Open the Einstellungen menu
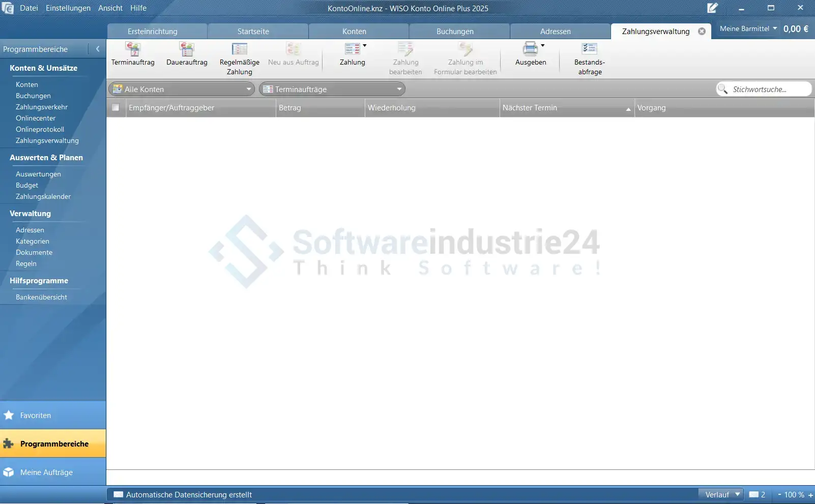This screenshot has height=504, width=815. coord(68,8)
